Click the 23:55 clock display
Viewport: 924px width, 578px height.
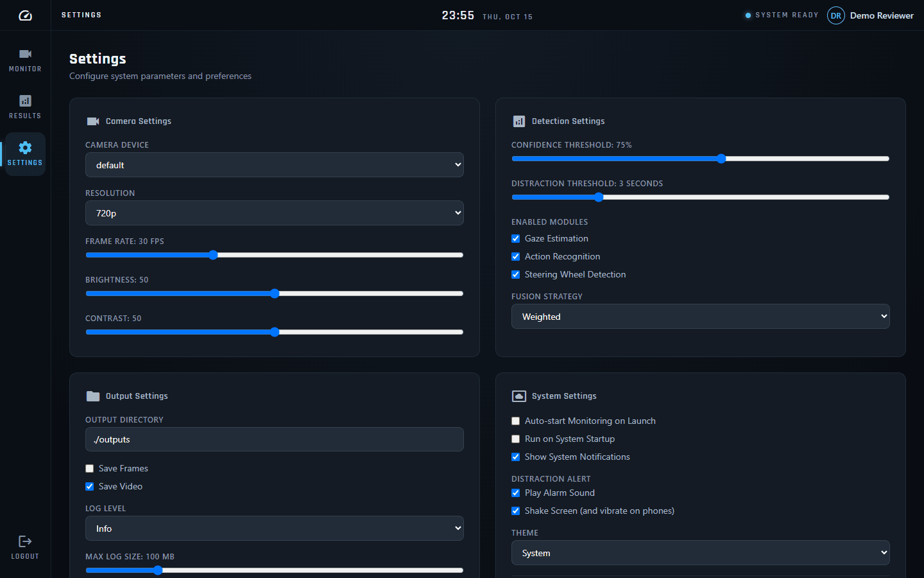click(458, 15)
